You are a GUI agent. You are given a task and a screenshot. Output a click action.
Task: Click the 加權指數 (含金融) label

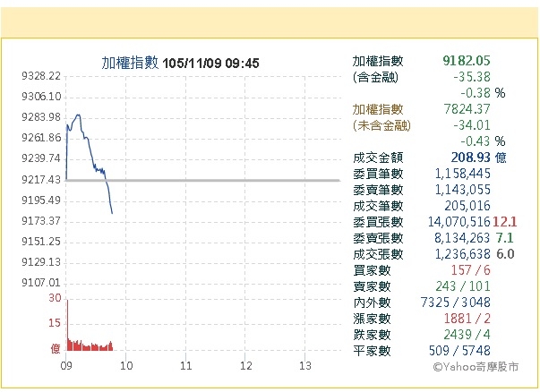(x=378, y=69)
